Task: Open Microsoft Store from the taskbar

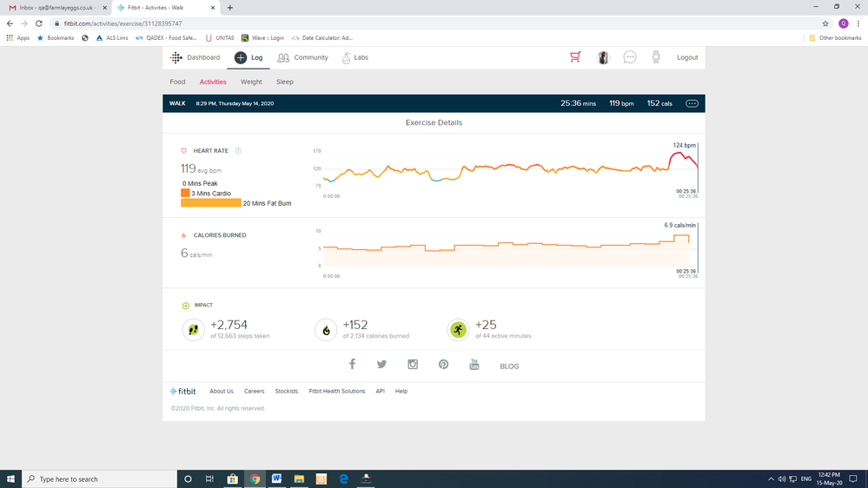Action: (x=233, y=479)
